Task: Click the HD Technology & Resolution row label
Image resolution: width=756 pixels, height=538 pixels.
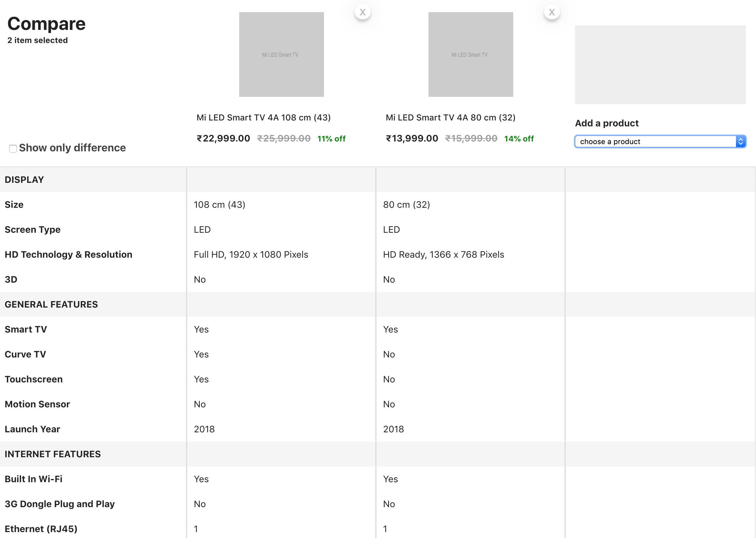Action: [68, 254]
